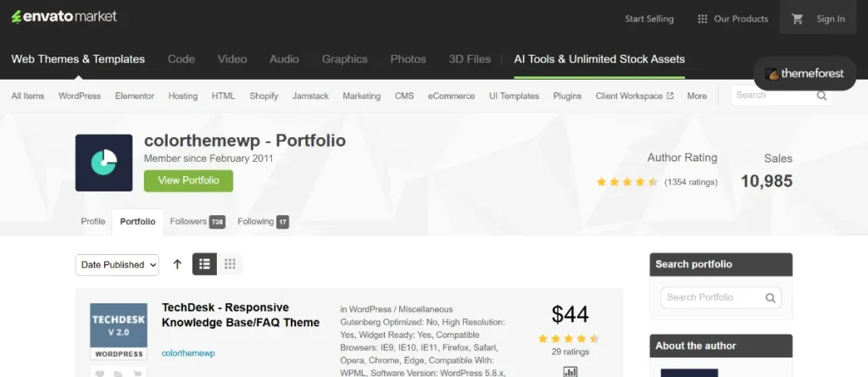Image resolution: width=868 pixels, height=377 pixels.
Task: Select All Items category
Action: coord(28,96)
